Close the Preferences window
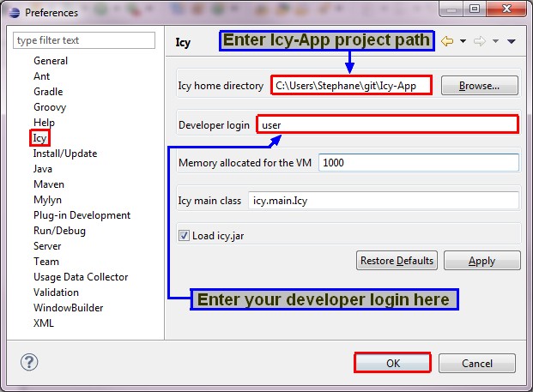The height and width of the screenshot is (392, 533). click(x=506, y=9)
